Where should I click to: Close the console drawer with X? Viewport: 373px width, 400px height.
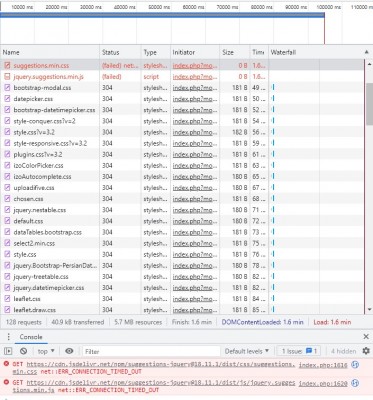(366, 337)
